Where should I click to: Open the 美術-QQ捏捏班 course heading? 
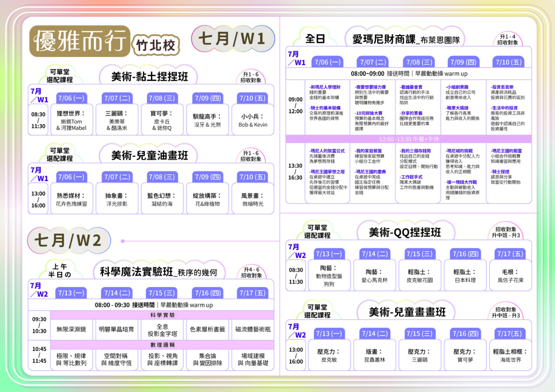tap(405, 233)
